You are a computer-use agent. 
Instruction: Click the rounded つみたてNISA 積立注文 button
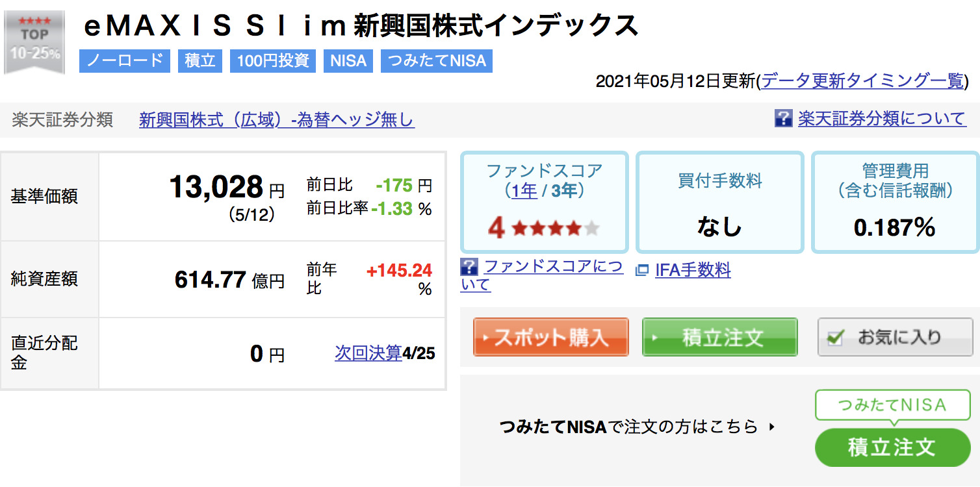point(892,447)
